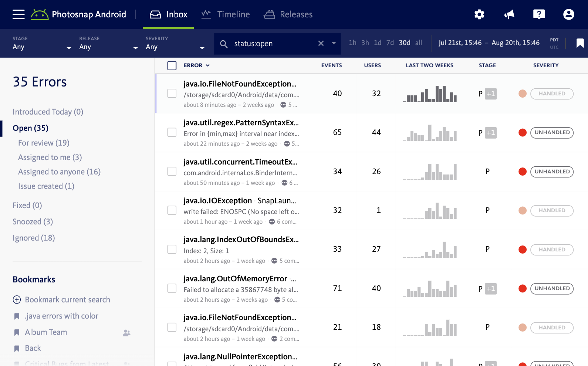Open the hamburger navigation menu
Viewport: 588px width, 366px height.
pyautogui.click(x=18, y=14)
